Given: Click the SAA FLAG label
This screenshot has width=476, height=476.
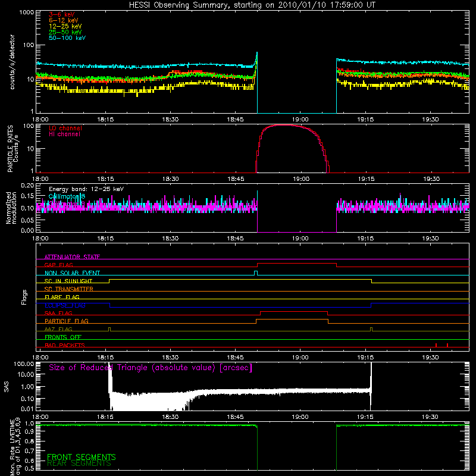Looking at the screenshot, I should (x=58, y=313).
